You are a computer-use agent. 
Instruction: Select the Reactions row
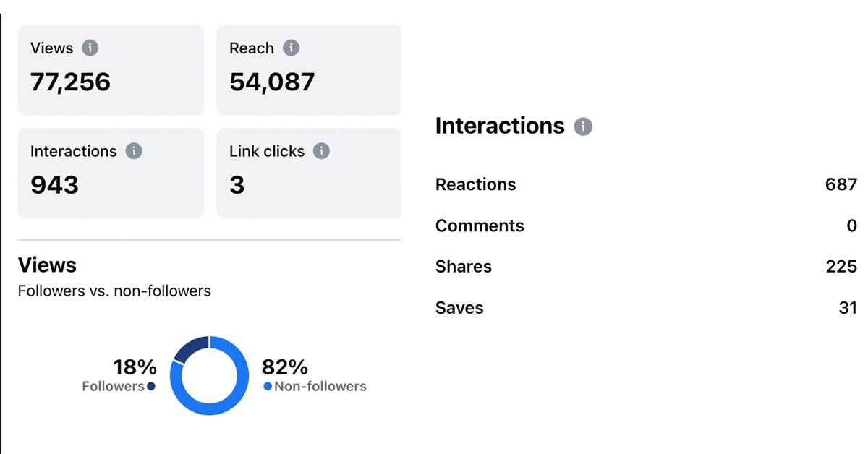coord(646,184)
